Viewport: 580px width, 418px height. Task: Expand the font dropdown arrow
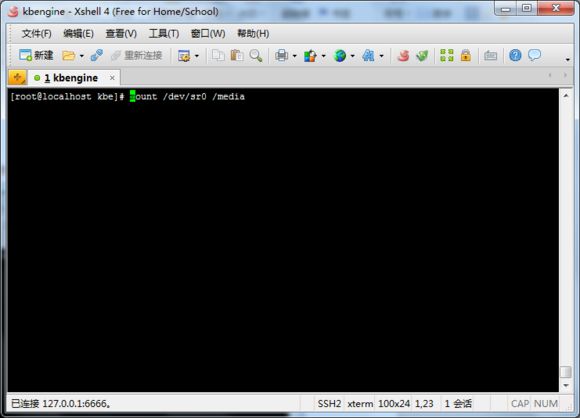[381, 56]
